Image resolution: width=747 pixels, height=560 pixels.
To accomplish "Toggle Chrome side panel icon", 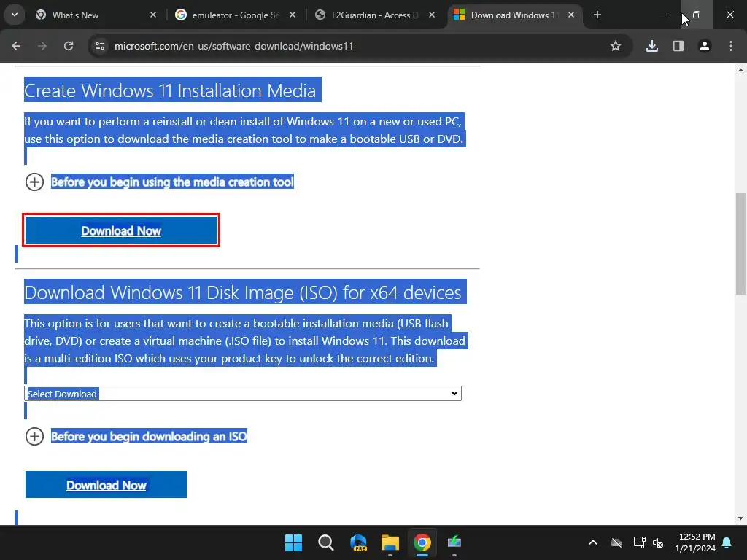I will pos(678,46).
